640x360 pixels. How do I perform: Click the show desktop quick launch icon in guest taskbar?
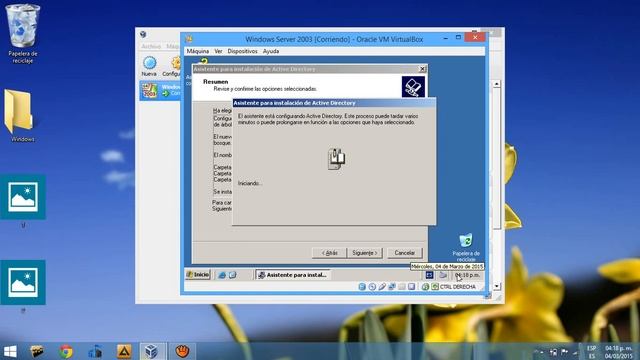[x=232, y=275]
